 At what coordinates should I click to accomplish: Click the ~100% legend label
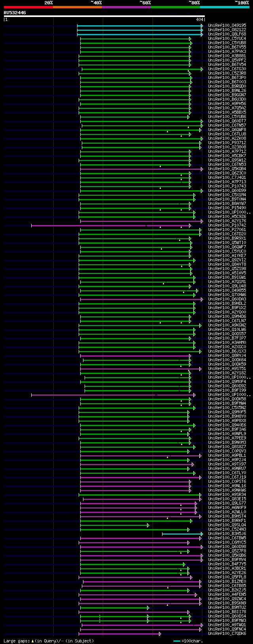pyautogui.click(x=242, y=3)
